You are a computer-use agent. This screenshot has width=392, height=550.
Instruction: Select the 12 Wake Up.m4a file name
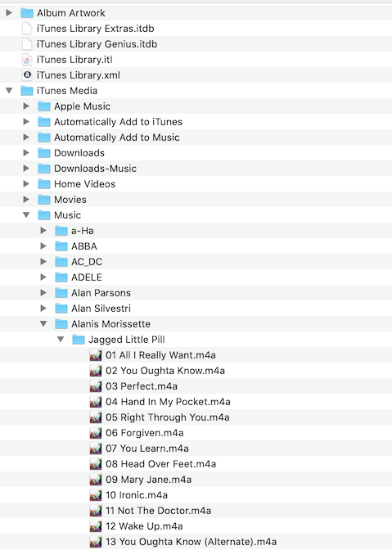[x=144, y=526]
